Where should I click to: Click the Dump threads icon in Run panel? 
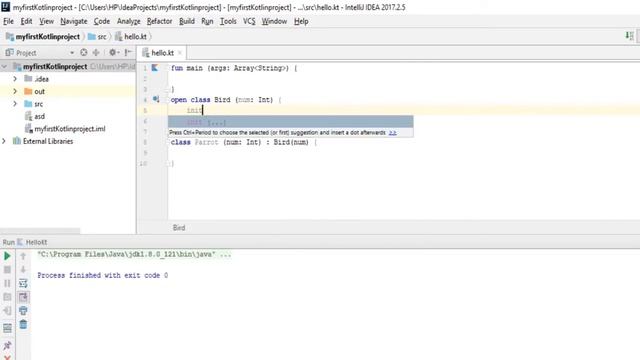click(7, 297)
